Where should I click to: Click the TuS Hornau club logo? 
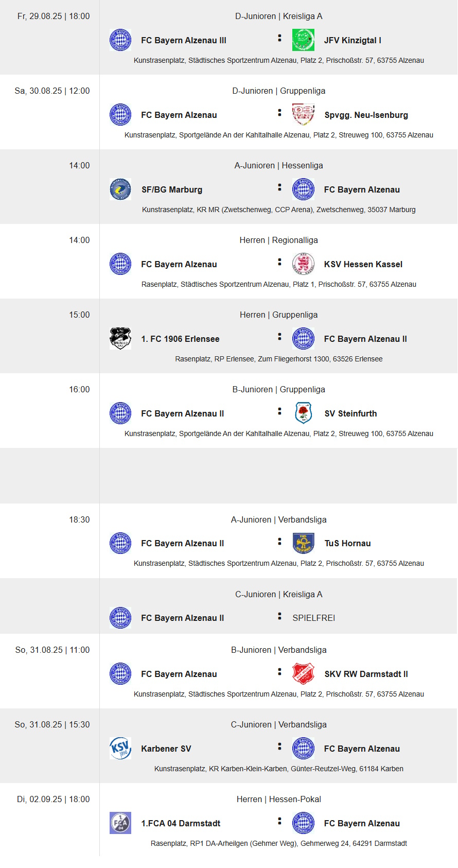click(x=303, y=543)
